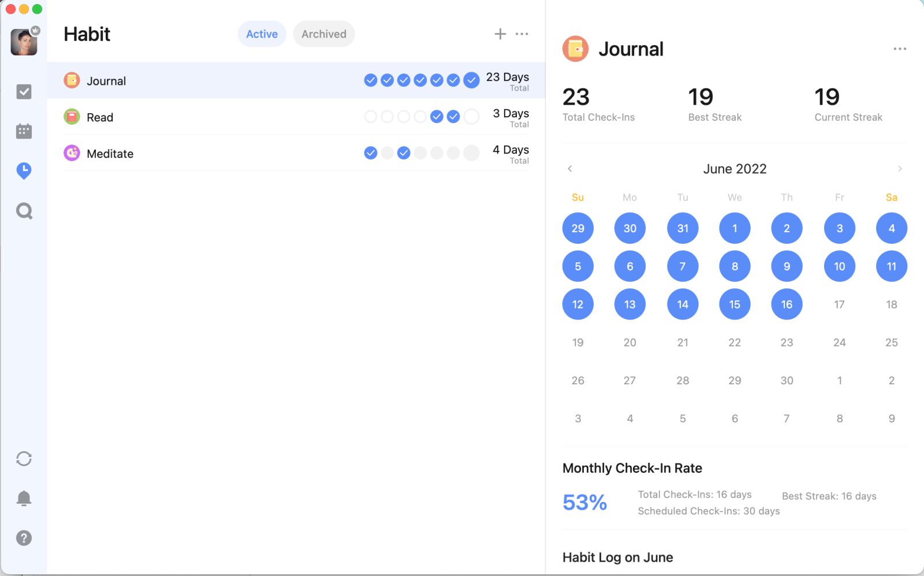This screenshot has height=576, width=924.
Task: Toggle first check circle in Journal row
Action: (x=371, y=80)
